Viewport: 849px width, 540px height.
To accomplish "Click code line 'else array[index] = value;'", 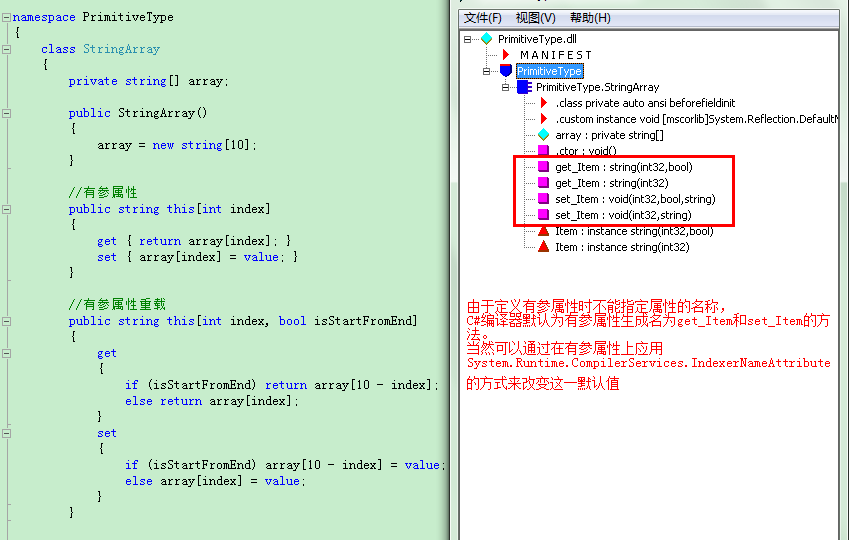I will point(215,481).
